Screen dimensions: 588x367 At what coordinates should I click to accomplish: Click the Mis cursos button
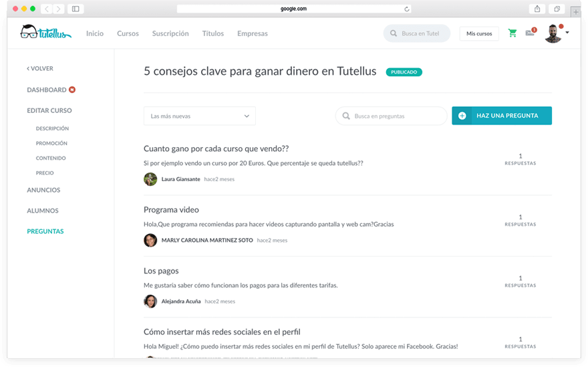[x=479, y=33]
